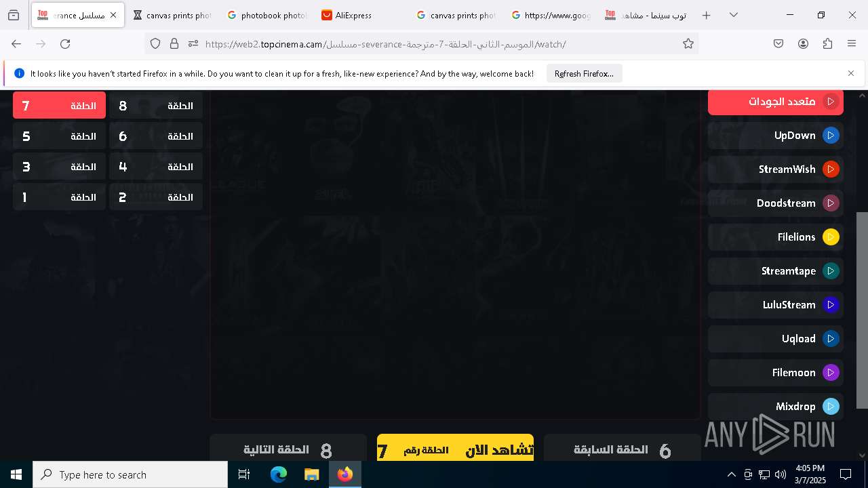Open Firefox View icon
Viewport: 868px width, 488px height.
[14, 15]
